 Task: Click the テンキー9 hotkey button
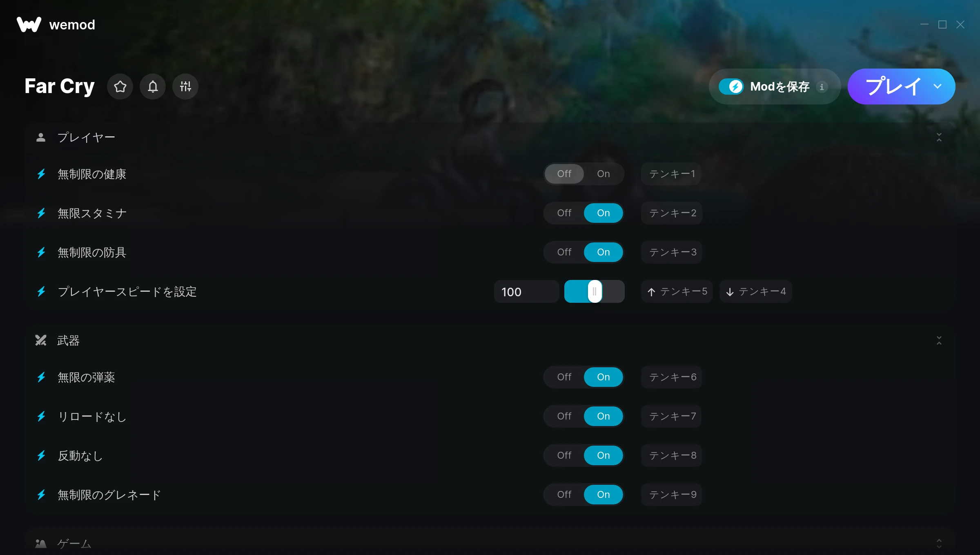pos(672,495)
